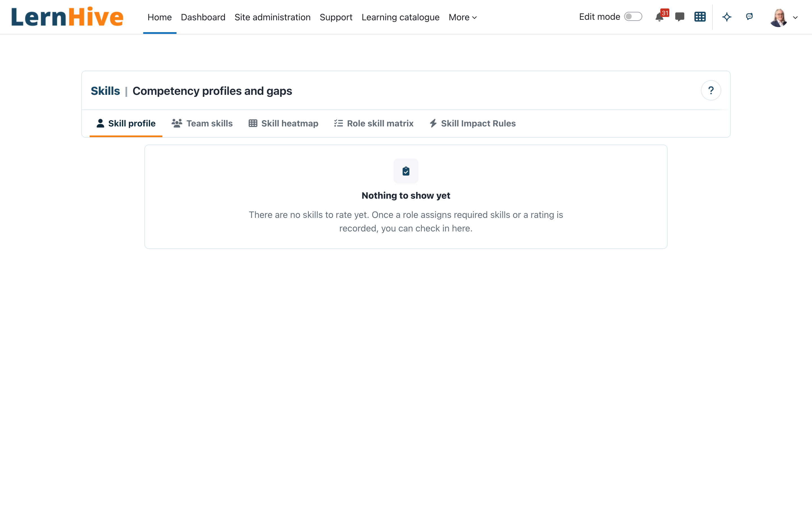Click the question mark help button
Image resolution: width=812 pixels, height=508 pixels.
pyautogui.click(x=711, y=90)
